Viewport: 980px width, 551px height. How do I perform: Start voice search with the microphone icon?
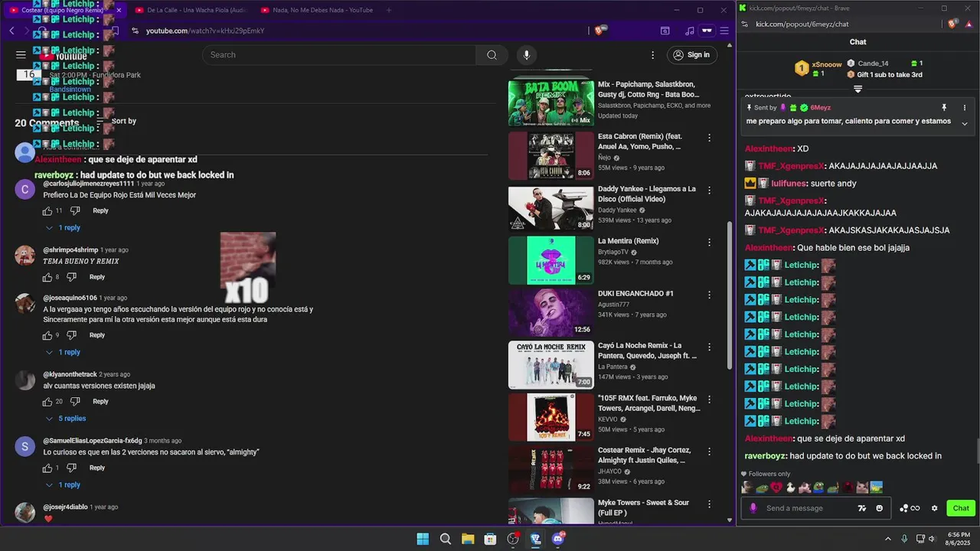point(526,55)
